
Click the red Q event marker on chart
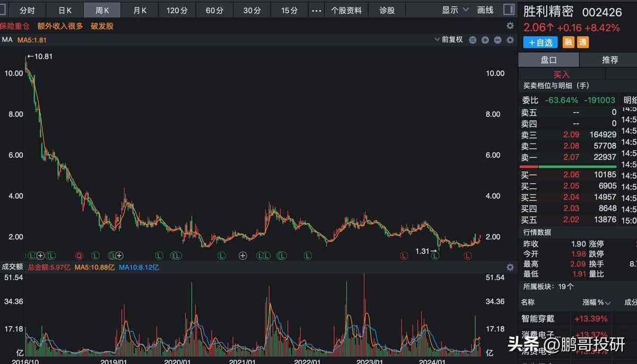79,256
